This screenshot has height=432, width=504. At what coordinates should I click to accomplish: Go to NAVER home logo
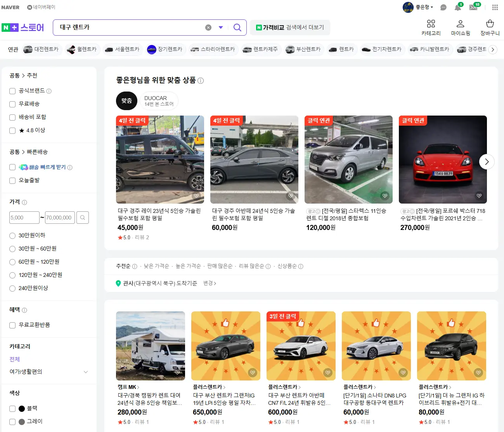pos(10,7)
